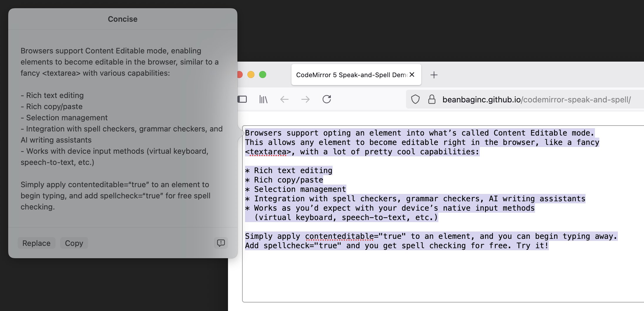Toggle the tracking protection shield
This screenshot has width=644, height=311.
(x=415, y=99)
